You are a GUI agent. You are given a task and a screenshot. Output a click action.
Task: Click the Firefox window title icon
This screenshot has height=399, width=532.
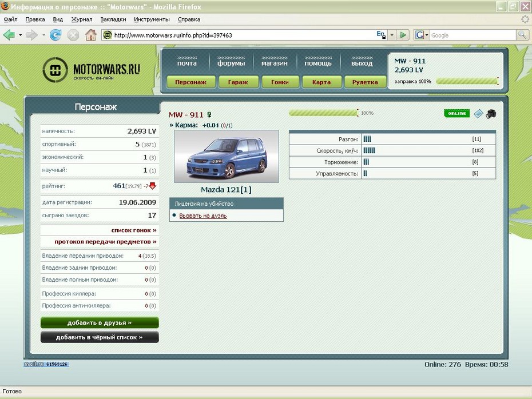(5, 6)
